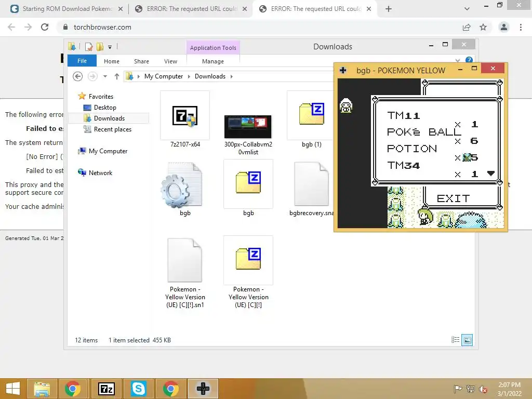532x399 pixels.
Task: Close the Starting ROM Download tab
Action: [121, 9]
